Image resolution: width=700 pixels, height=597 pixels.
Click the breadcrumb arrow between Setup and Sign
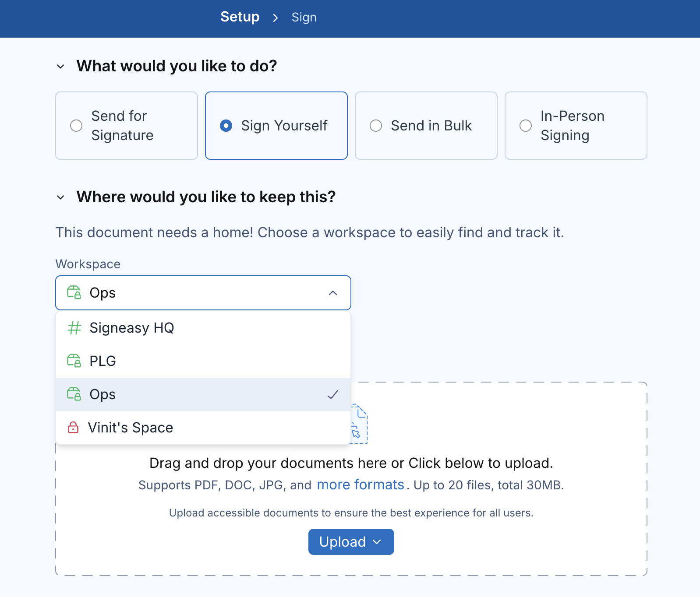(x=276, y=18)
